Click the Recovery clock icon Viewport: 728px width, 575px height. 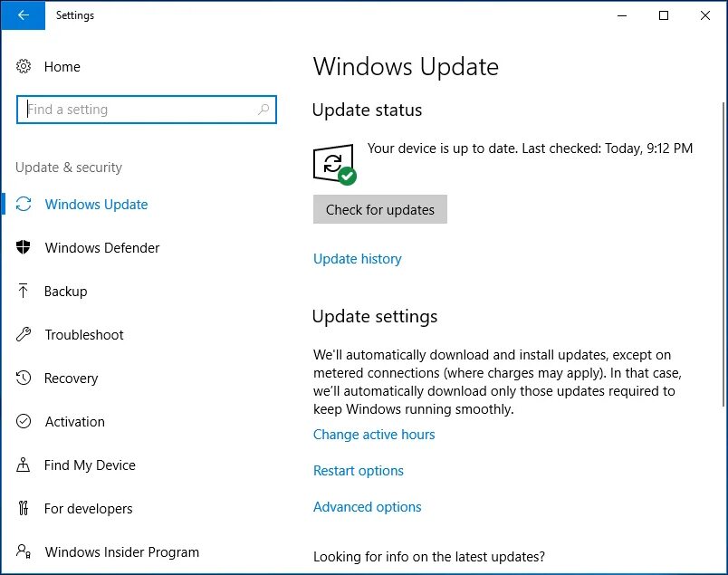[24, 378]
